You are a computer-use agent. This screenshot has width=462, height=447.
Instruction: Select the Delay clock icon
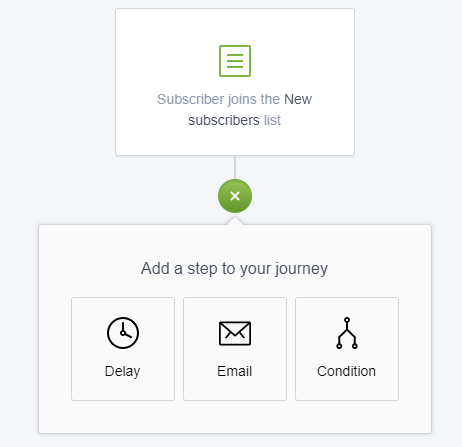click(123, 333)
